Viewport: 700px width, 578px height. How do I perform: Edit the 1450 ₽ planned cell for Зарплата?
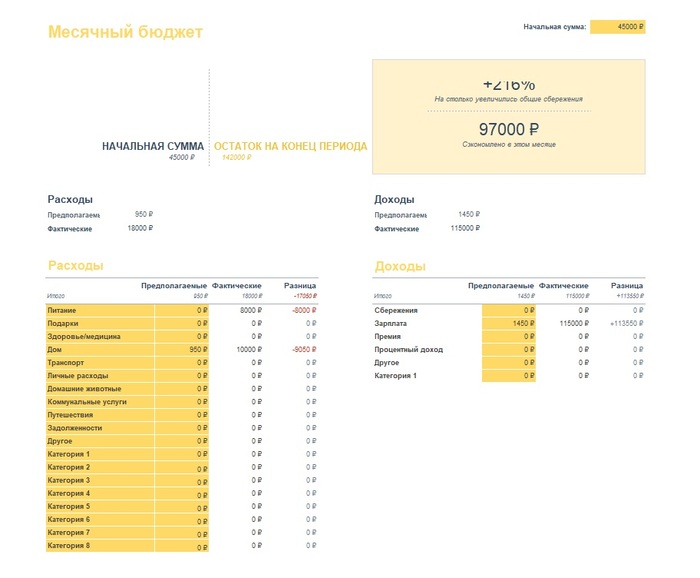click(x=508, y=323)
